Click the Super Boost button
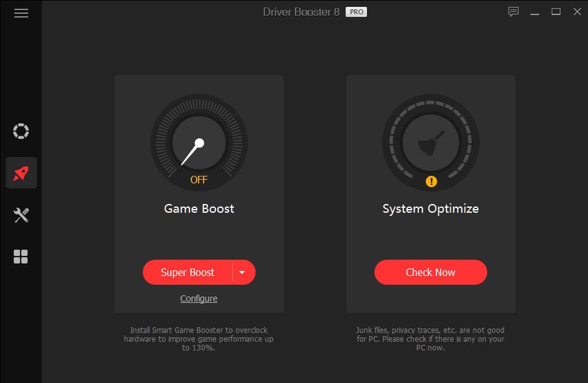588x383 pixels. tap(187, 272)
